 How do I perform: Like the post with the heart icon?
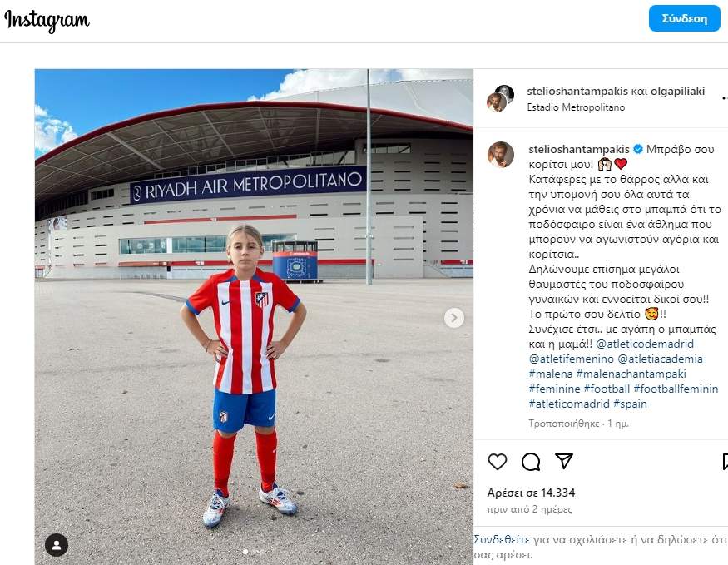pos(498,462)
